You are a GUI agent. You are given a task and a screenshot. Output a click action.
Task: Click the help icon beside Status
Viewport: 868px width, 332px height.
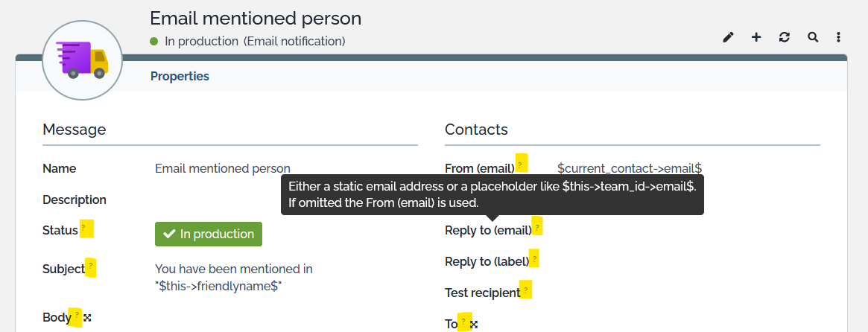click(86, 229)
